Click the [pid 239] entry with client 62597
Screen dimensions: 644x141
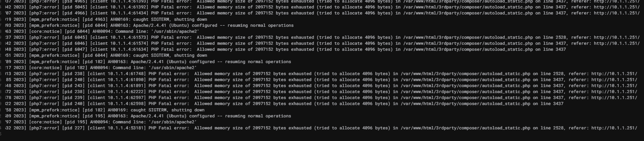tap(74, 98)
